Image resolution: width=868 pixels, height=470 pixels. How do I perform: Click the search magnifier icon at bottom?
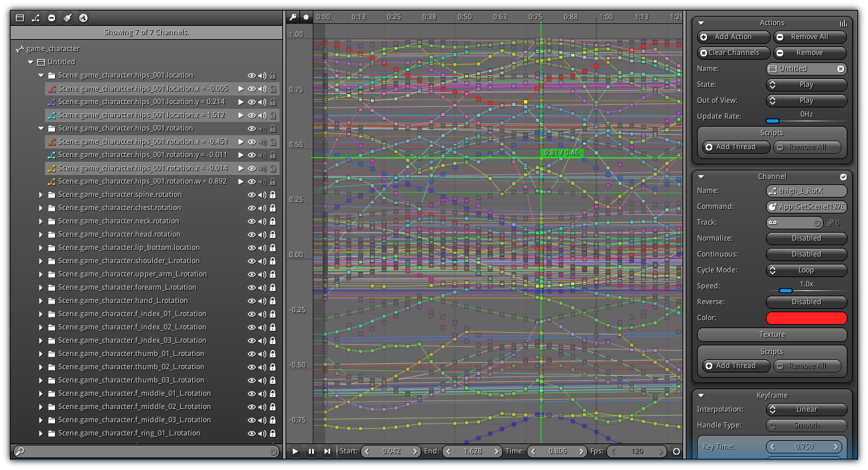point(20,451)
